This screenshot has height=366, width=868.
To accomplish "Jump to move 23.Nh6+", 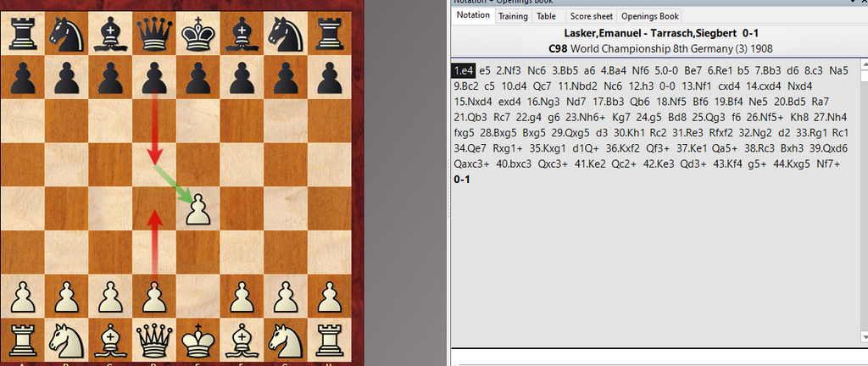I will pyautogui.click(x=585, y=117).
